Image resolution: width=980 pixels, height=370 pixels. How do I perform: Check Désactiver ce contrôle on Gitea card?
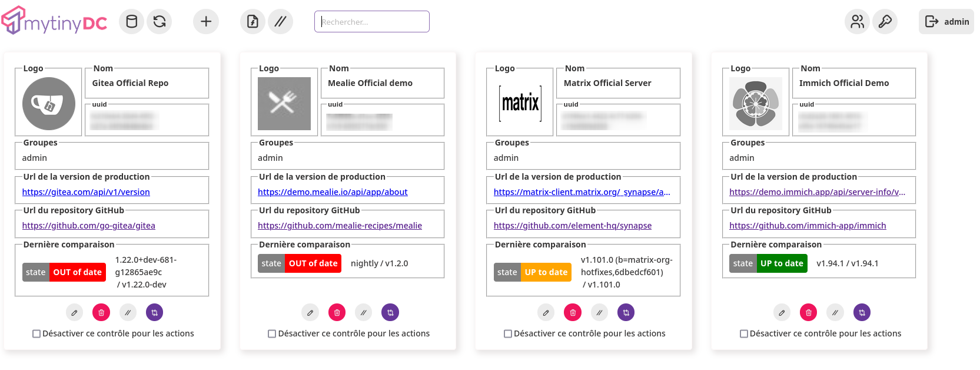tap(36, 333)
